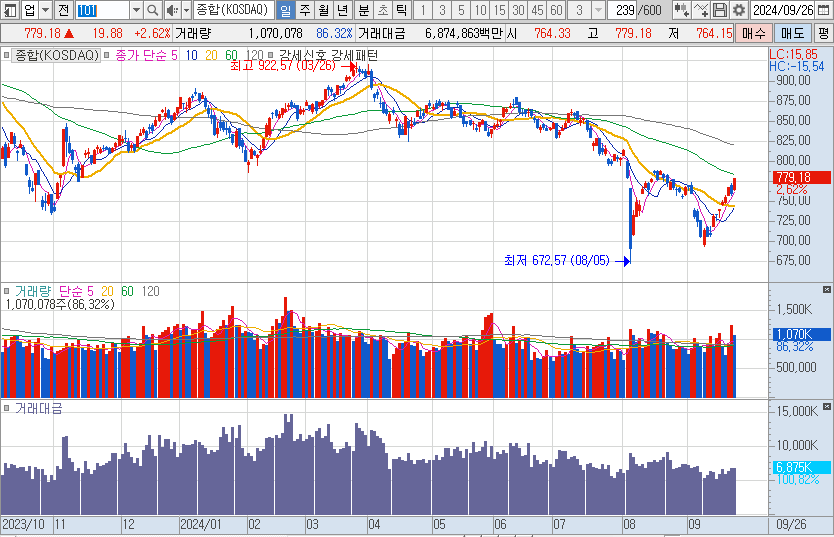
Task: Click the volume axis tag 1,070K
Action: 801,334
